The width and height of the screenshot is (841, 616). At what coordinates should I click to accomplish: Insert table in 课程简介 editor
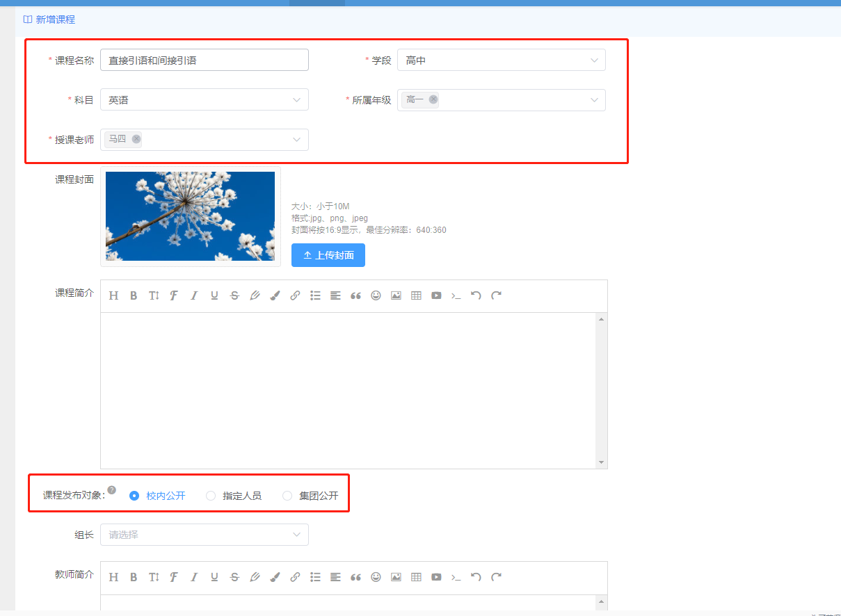[416, 295]
